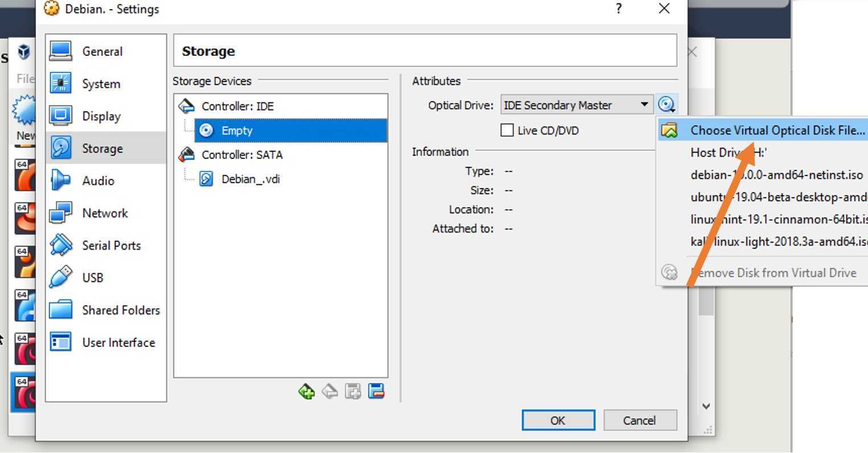This screenshot has width=868, height=453.
Task: Click the Location information label
Action: [471, 210]
